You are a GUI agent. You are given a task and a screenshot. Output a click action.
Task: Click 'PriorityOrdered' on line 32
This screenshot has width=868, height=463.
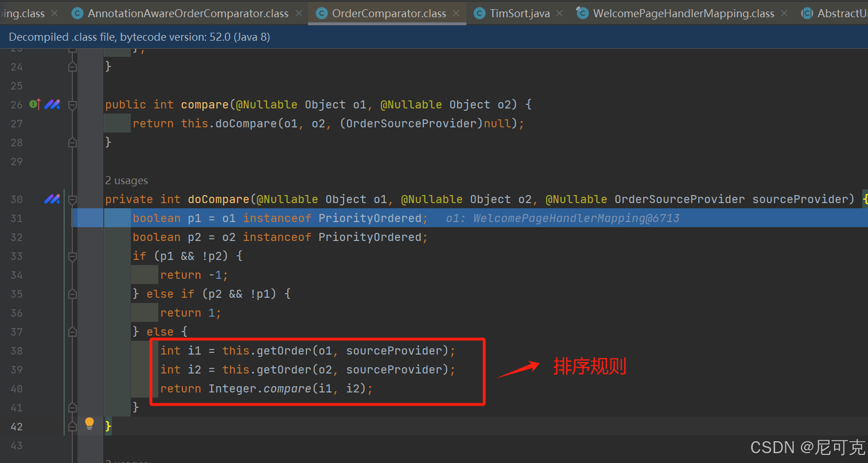[x=370, y=237]
